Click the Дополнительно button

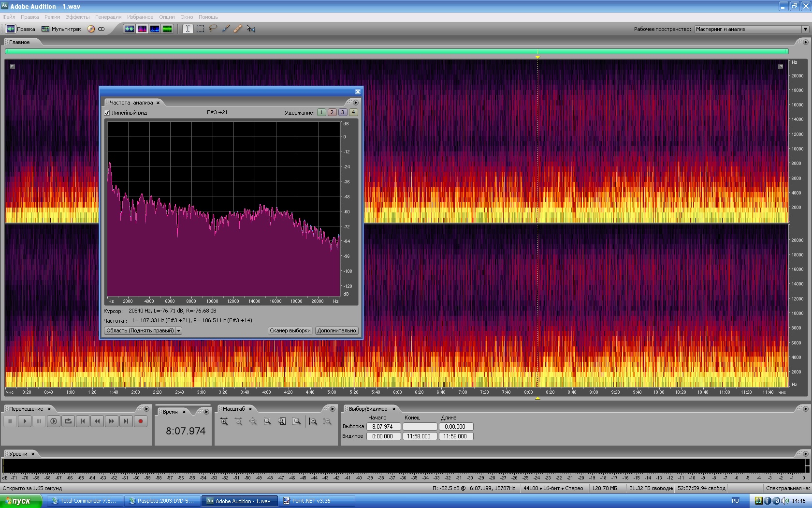tap(337, 331)
